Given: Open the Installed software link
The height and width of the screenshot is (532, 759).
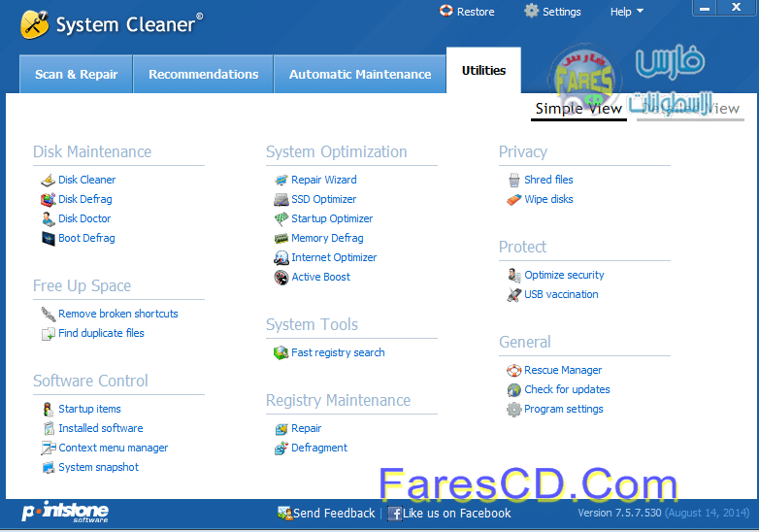Looking at the screenshot, I should click(x=101, y=428).
